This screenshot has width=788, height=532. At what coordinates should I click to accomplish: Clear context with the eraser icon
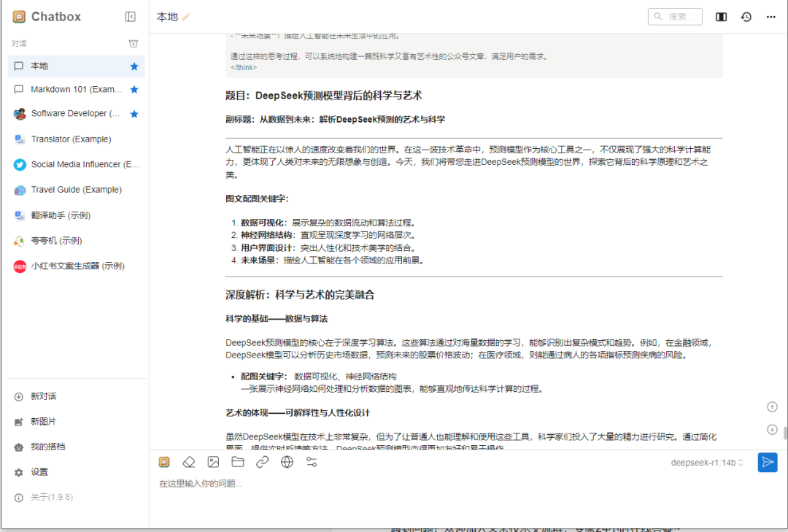[x=188, y=462]
